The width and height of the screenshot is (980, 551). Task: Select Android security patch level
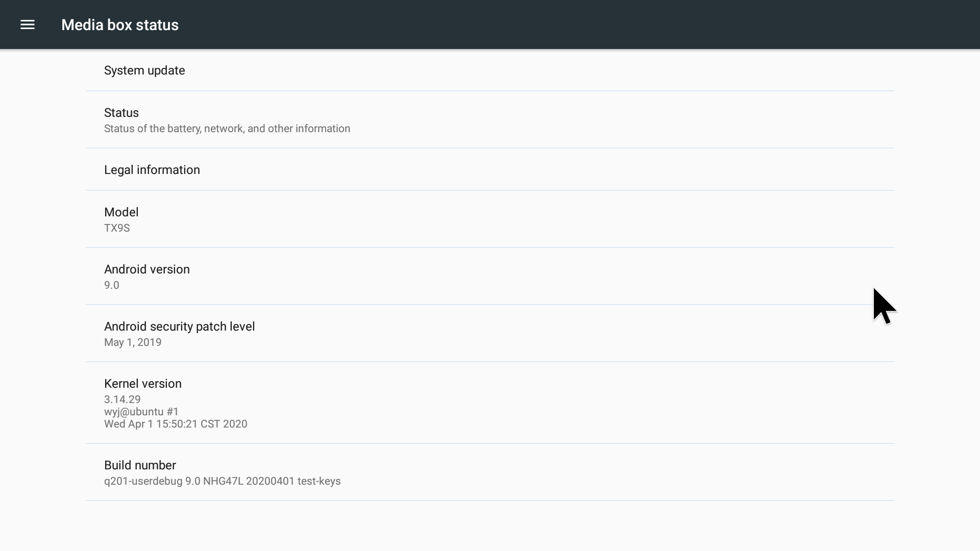click(490, 334)
